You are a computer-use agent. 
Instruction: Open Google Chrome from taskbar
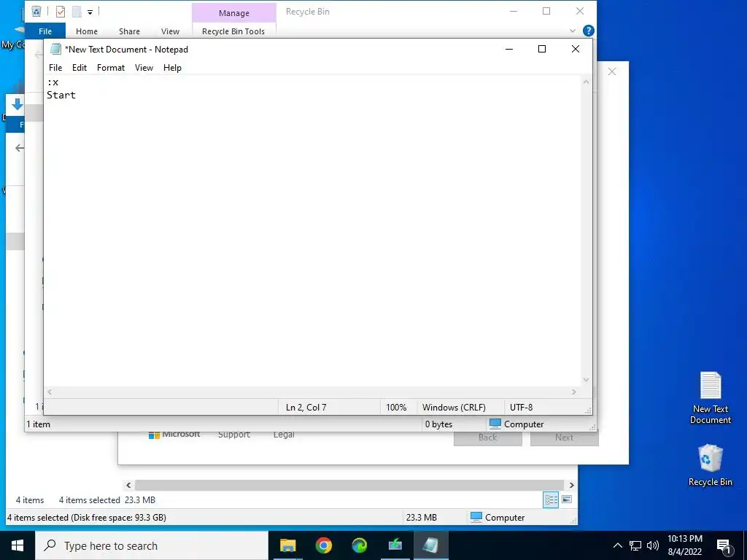[x=323, y=545]
